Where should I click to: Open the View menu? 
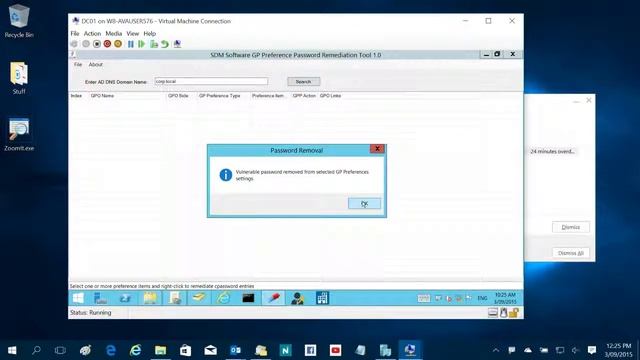[x=133, y=33]
